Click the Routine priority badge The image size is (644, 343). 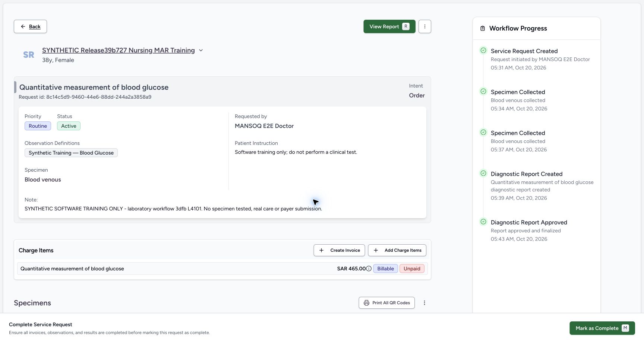click(38, 126)
